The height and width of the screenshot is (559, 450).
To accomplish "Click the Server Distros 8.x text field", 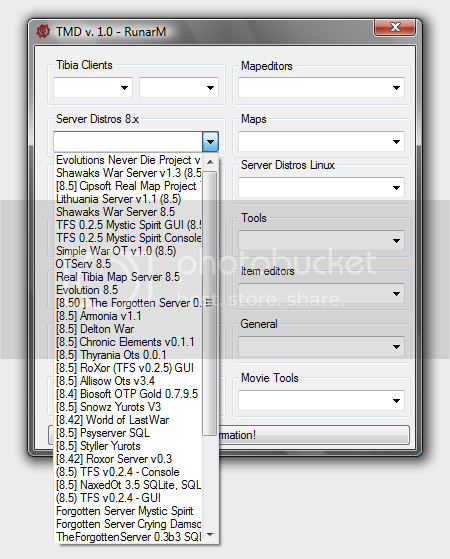I will [x=128, y=142].
